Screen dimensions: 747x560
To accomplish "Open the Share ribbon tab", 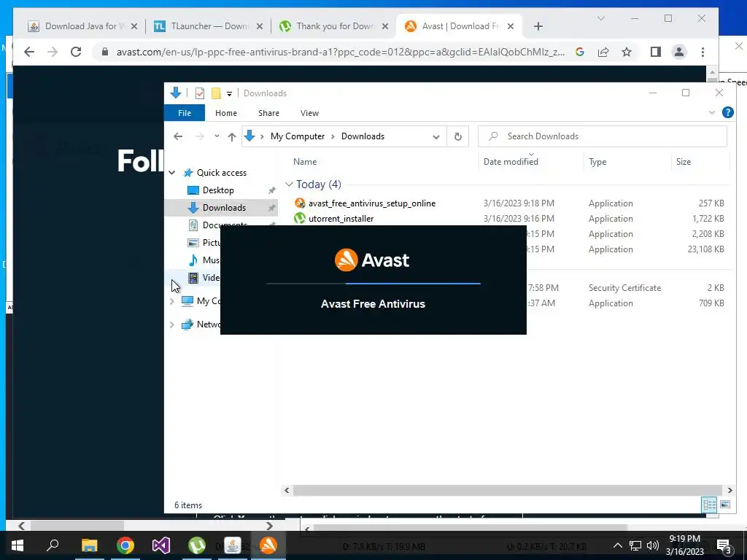I will 268,113.
